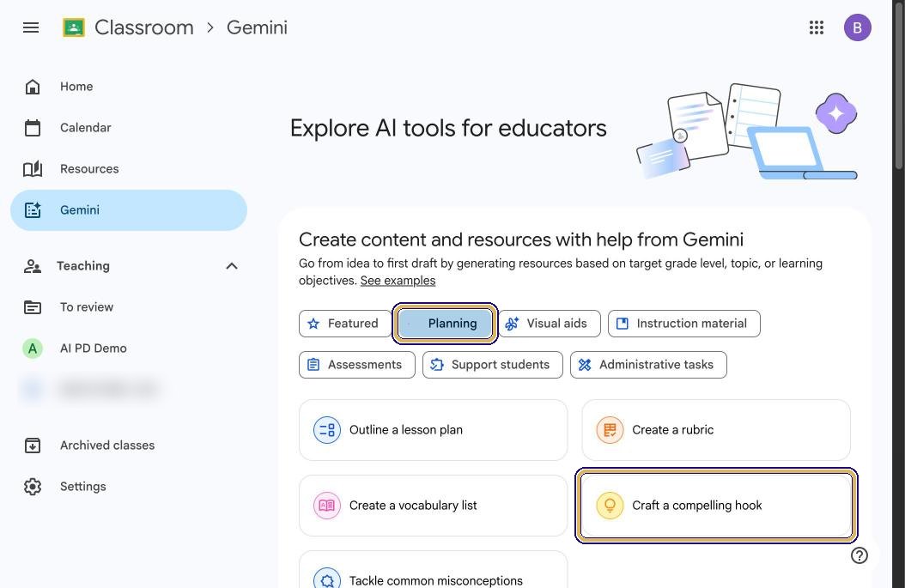Click the Support students chip icon
Viewport: 905px width, 588px height.
(x=437, y=365)
